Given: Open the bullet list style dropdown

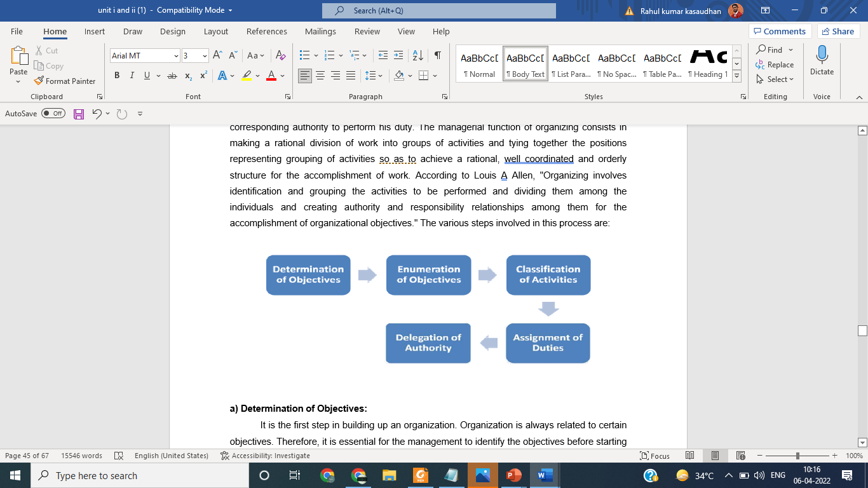Looking at the screenshot, I should [316, 55].
